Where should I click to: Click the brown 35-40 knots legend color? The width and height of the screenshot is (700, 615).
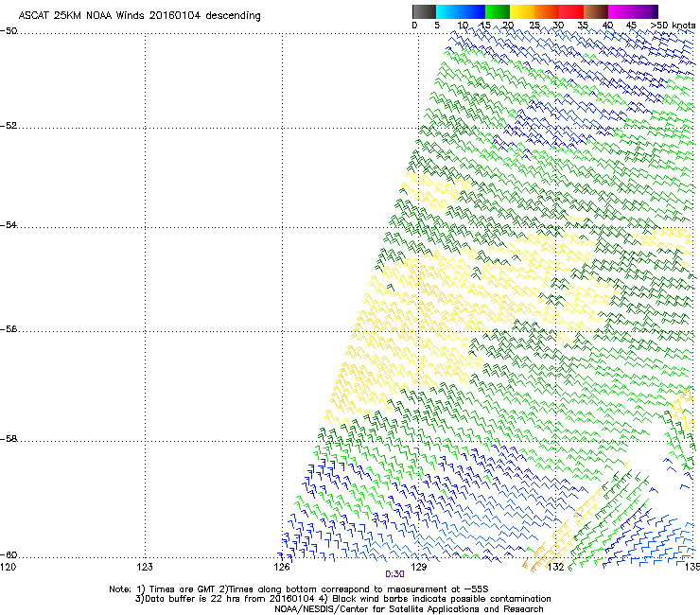[596, 11]
